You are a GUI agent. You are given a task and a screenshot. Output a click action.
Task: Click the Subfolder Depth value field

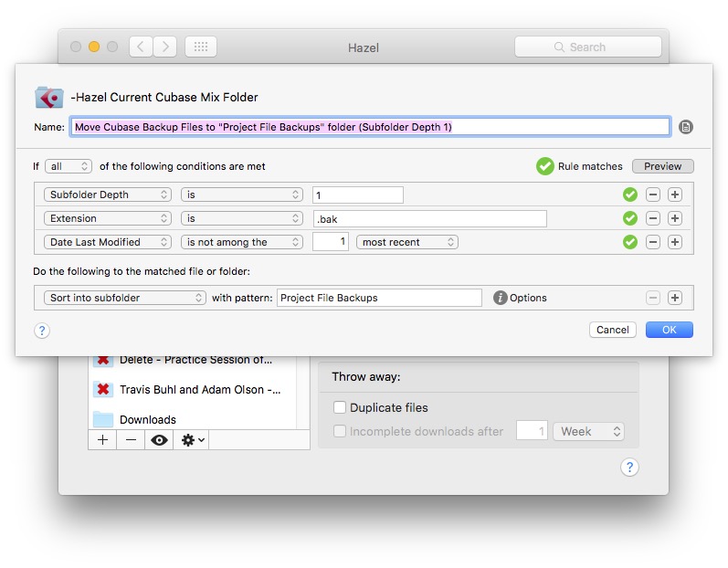358,195
